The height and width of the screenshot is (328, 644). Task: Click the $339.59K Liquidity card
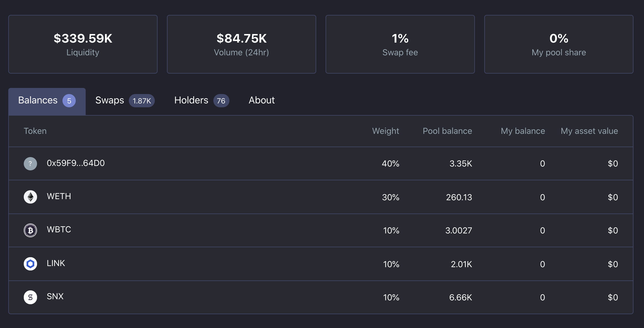83,44
